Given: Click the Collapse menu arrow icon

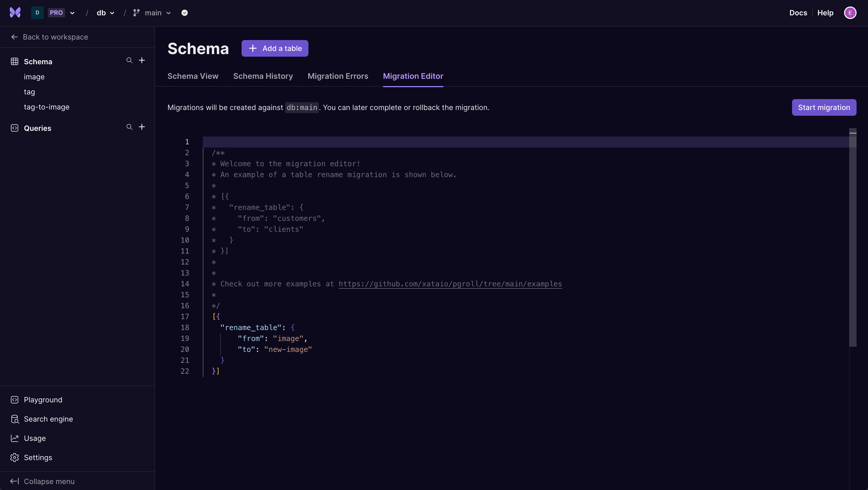Looking at the screenshot, I should point(15,482).
